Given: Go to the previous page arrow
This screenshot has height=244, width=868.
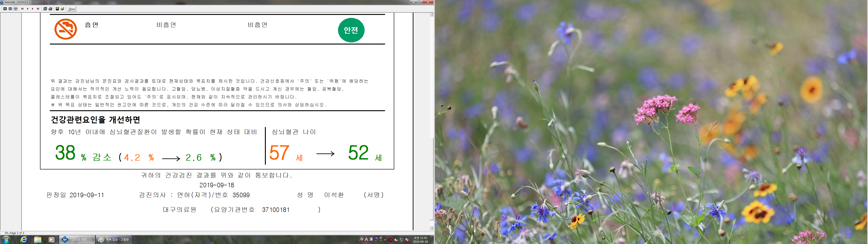Looking at the screenshot, I should [28, 9].
